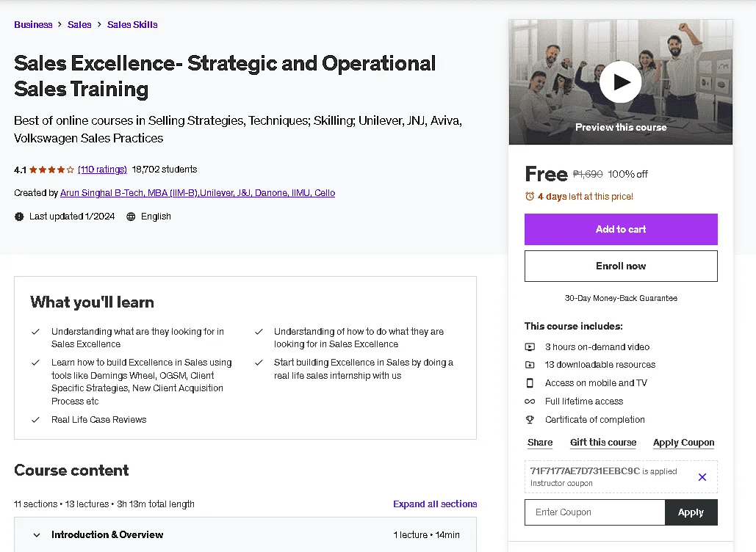
Task: Click the 'Course content' heading
Action: [71, 470]
